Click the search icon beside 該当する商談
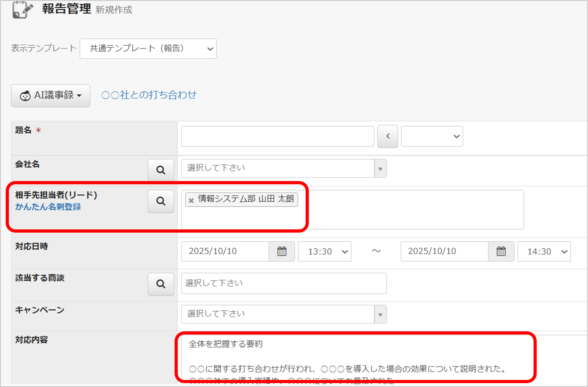This screenshot has height=387, width=588. coord(161,284)
